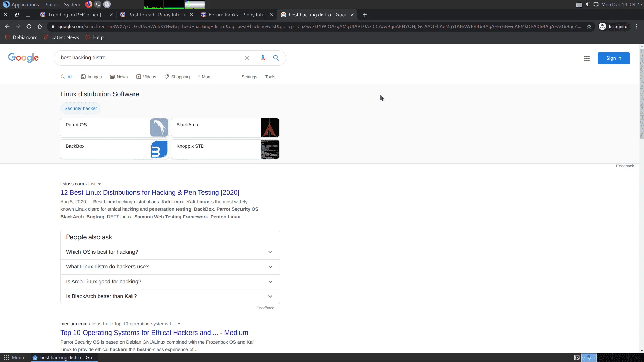
Task: Expand 'Is Arch Linux good for hacking?'
Action: [x=170, y=282]
